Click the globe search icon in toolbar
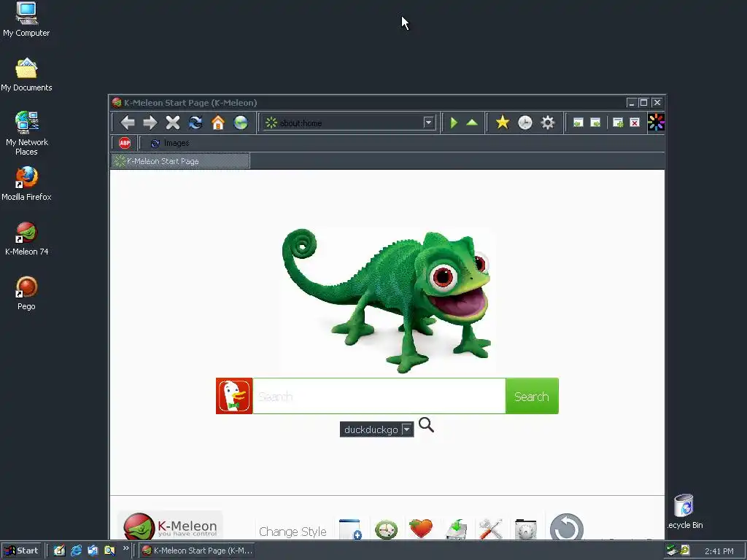The width and height of the screenshot is (747, 560). 241,122
